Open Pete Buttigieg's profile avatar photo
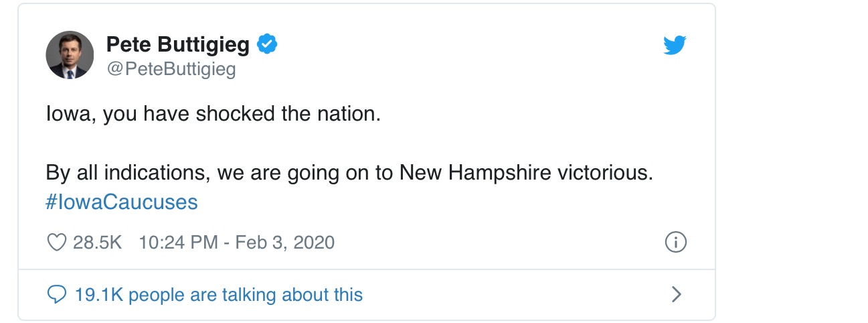The image size is (868, 323). click(x=70, y=55)
